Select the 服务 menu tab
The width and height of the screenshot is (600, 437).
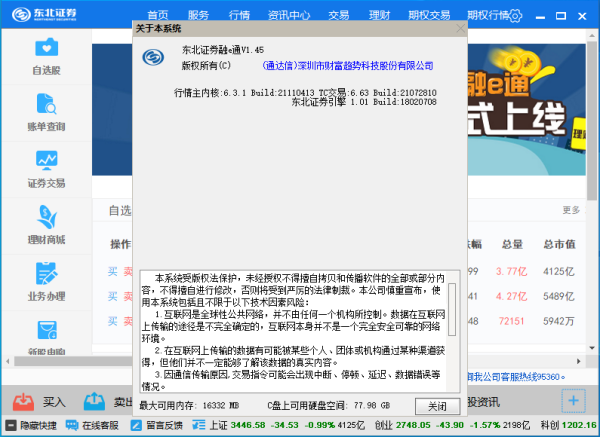198,15
